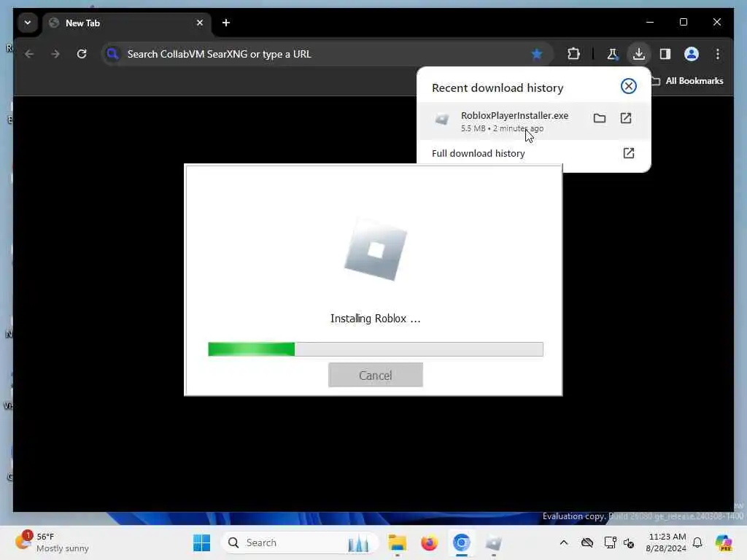Click the muted volume tray icon
This screenshot has height=560, width=747.
[629, 542]
